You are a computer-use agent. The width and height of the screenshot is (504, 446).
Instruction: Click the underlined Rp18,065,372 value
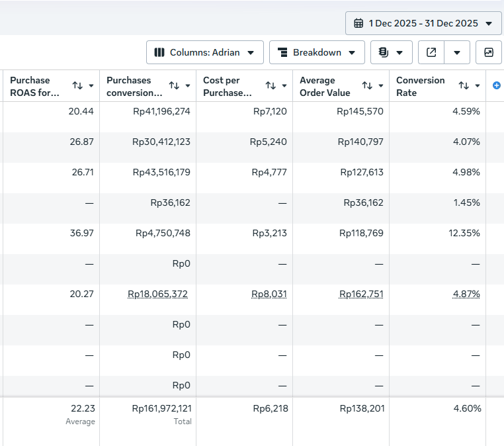click(x=157, y=294)
